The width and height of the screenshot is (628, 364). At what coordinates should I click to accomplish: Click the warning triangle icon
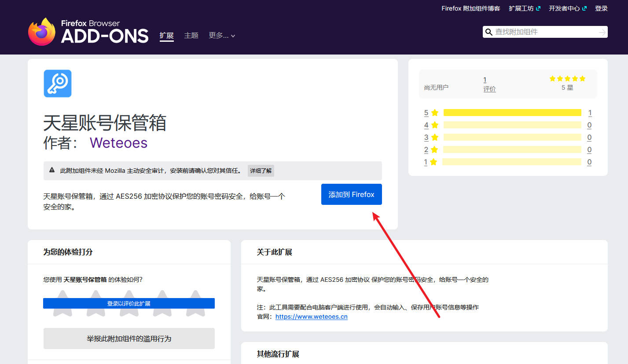(x=52, y=170)
